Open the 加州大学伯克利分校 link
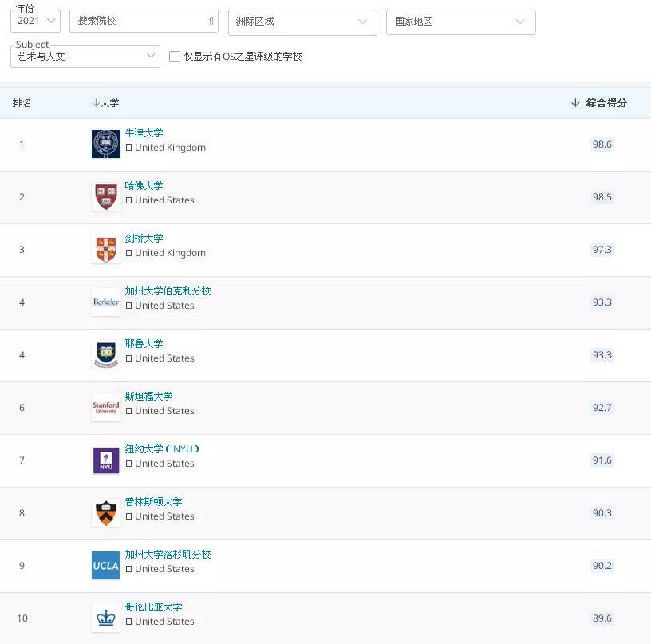The height and width of the screenshot is (644, 651). pos(168,291)
